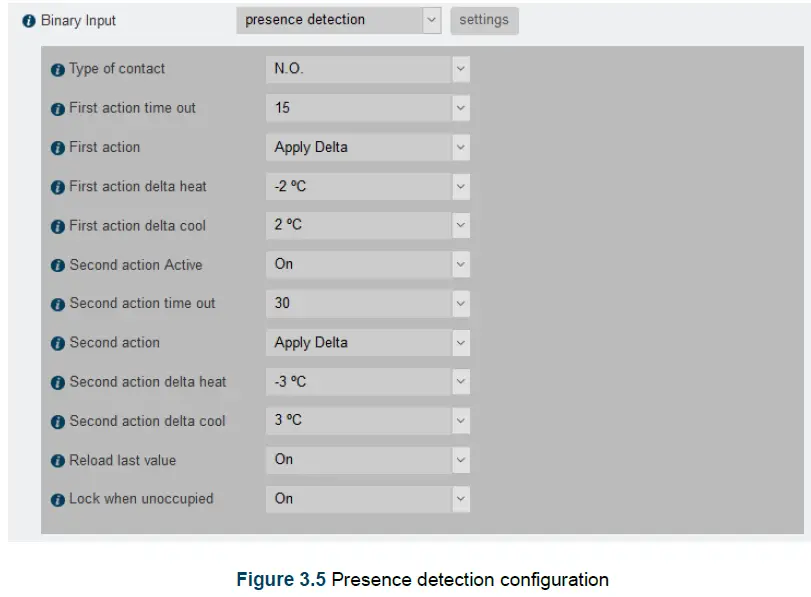Click info icon for Lock when unoccupied

click(x=57, y=499)
